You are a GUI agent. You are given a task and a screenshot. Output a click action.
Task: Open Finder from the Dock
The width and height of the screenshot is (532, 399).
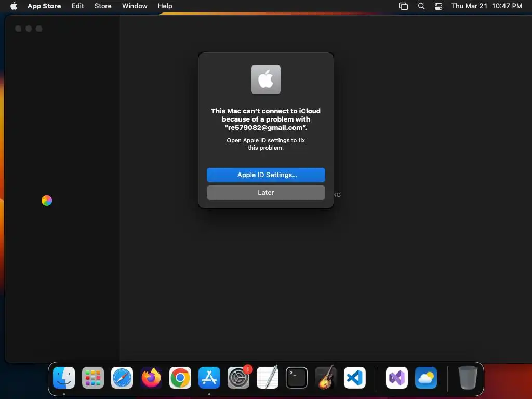click(64, 377)
